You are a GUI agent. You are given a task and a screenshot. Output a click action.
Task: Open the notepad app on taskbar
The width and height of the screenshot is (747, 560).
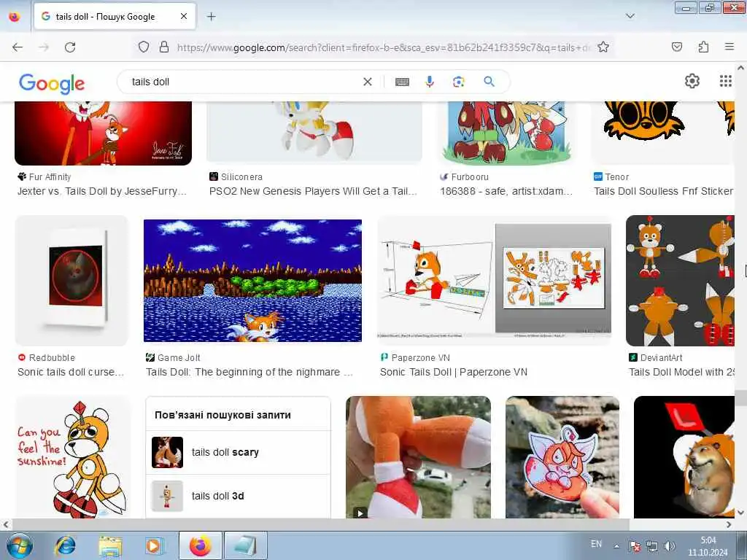(245, 545)
